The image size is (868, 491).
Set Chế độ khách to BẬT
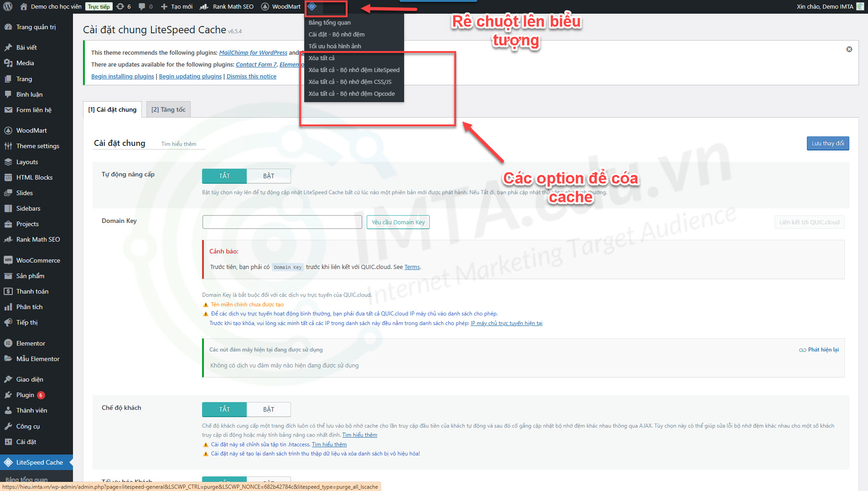[x=269, y=409]
